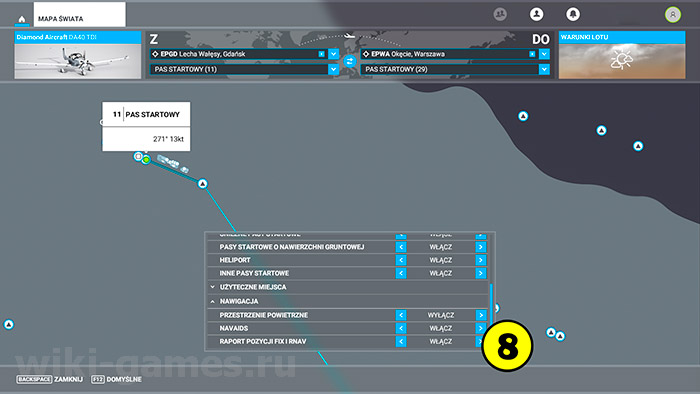The width and height of the screenshot is (700, 394).
Task: Open the Warunki Lotu weather panel
Action: 622,55
